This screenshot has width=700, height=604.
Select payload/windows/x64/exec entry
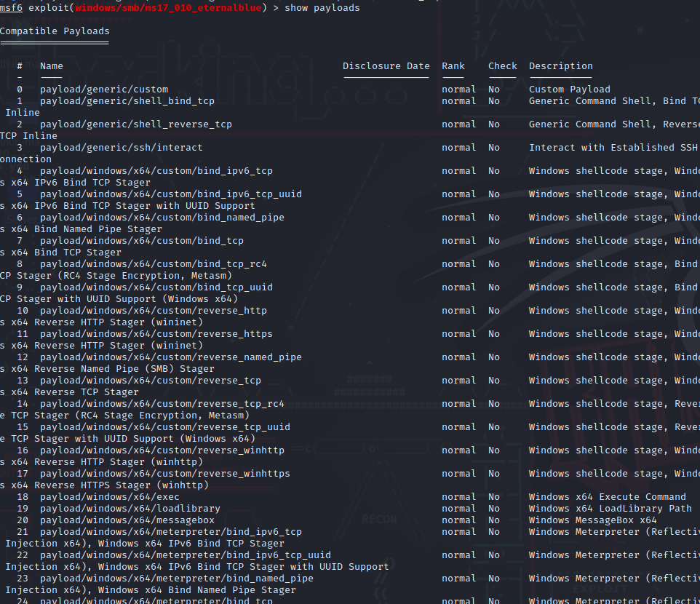(x=110, y=497)
